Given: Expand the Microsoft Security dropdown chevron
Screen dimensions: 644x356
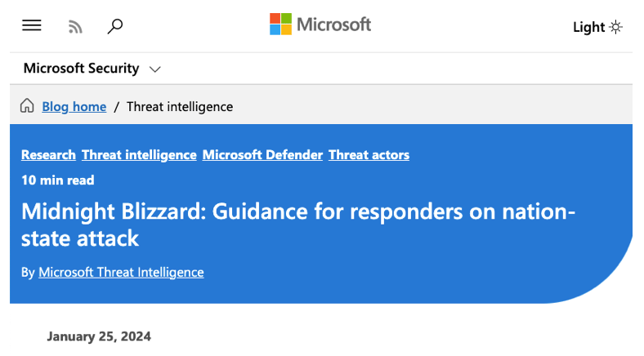Looking at the screenshot, I should [155, 69].
